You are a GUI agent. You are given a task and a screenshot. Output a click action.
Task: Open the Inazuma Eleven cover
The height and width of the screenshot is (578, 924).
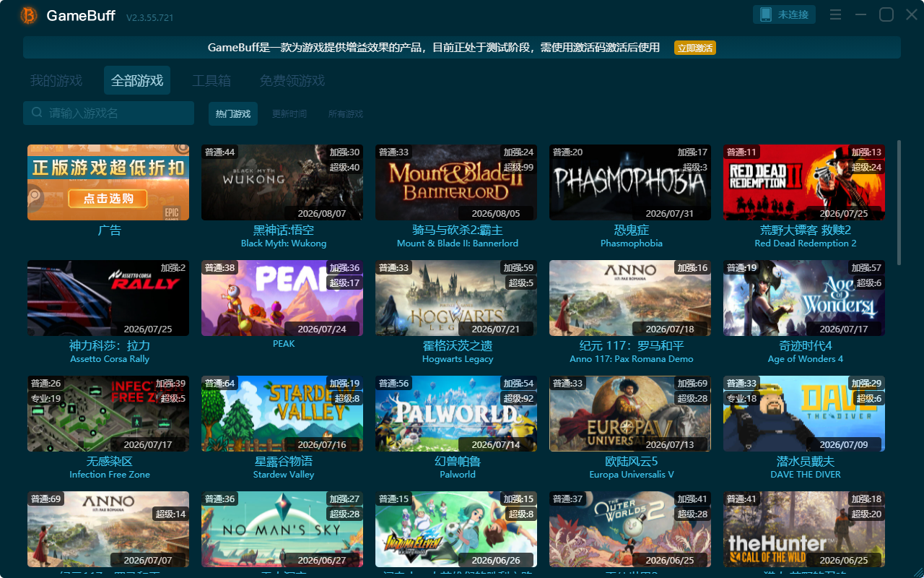point(456,529)
